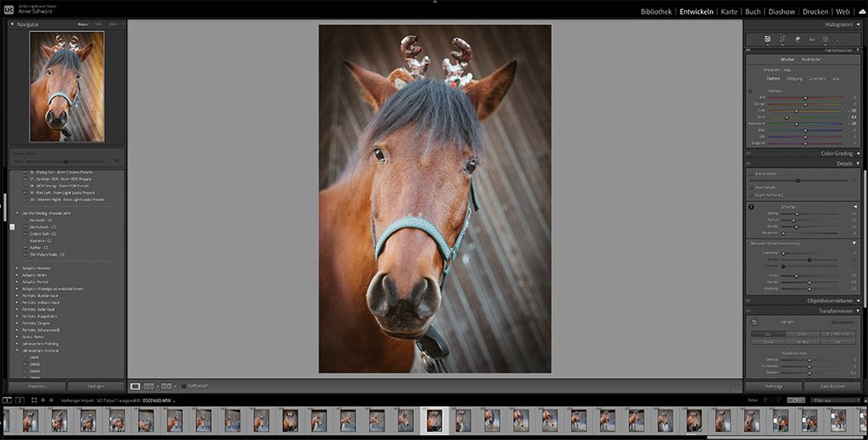Apply the Kastanie - CC preset
Viewport: 868px width, 440px height.
pos(42,240)
